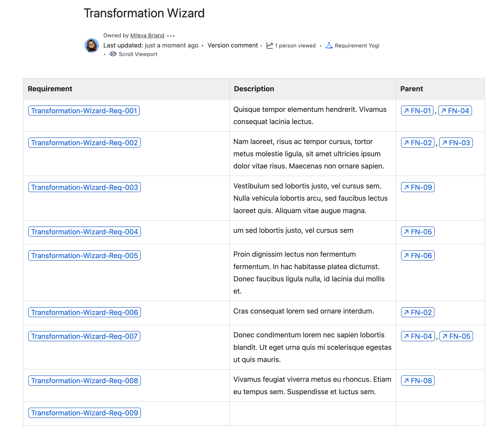Select the Transformation-Wizard-Req-005 requirement badge
The width and height of the screenshot is (504, 427).
click(84, 255)
